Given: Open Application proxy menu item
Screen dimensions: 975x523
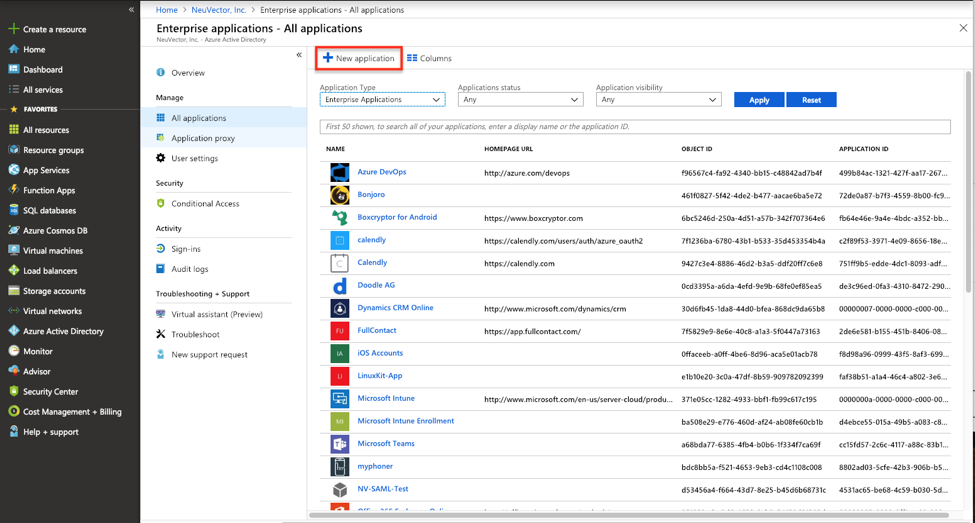Looking at the screenshot, I should pyautogui.click(x=223, y=138).
